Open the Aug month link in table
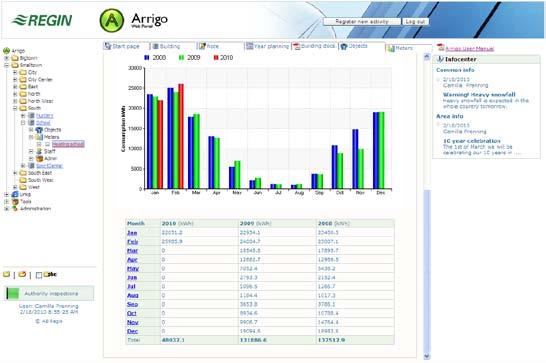Screen dimensions: 546x363 pyautogui.click(x=133, y=295)
